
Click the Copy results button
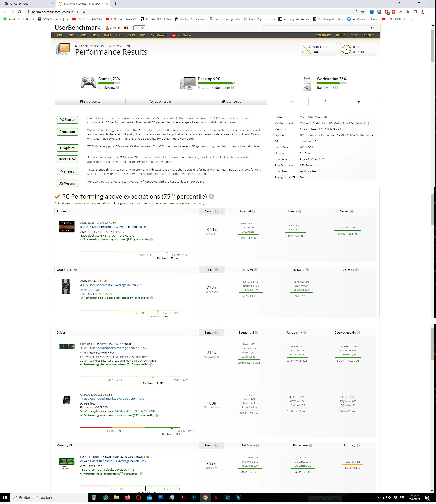point(161,101)
